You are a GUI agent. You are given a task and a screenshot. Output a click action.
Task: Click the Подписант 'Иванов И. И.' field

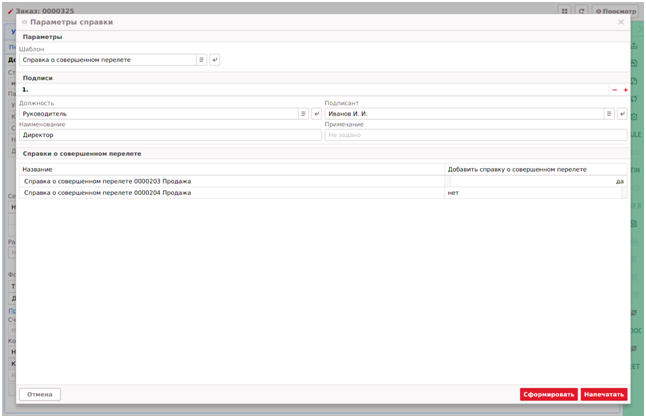(x=463, y=114)
